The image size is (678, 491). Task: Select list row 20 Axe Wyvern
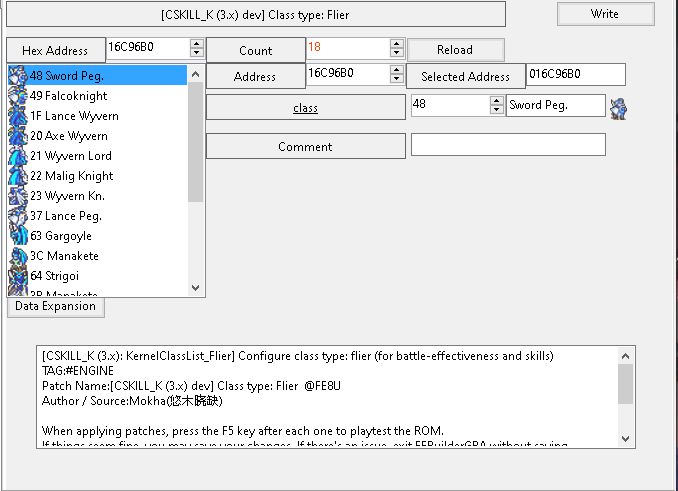97,136
